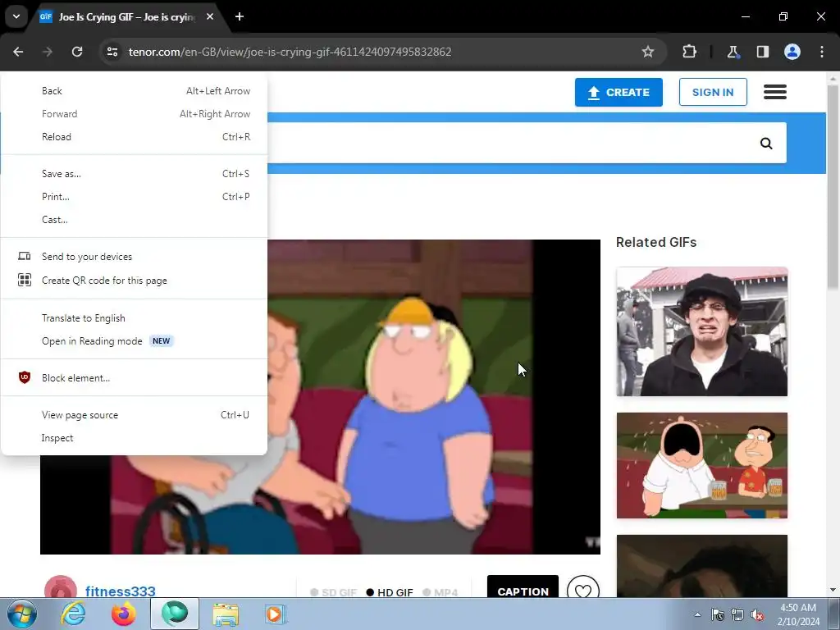Close the Joe Is Crying GIF tab
This screenshot has height=630, width=840.
coord(210,16)
